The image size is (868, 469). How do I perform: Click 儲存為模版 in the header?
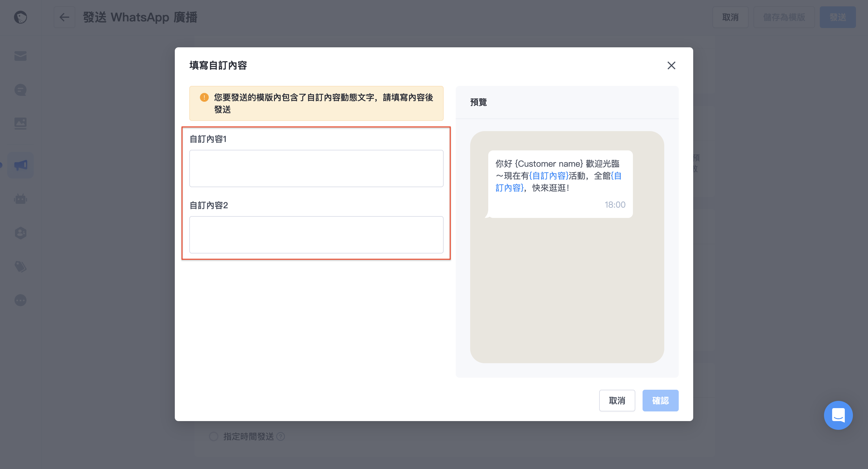pos(784,17)
